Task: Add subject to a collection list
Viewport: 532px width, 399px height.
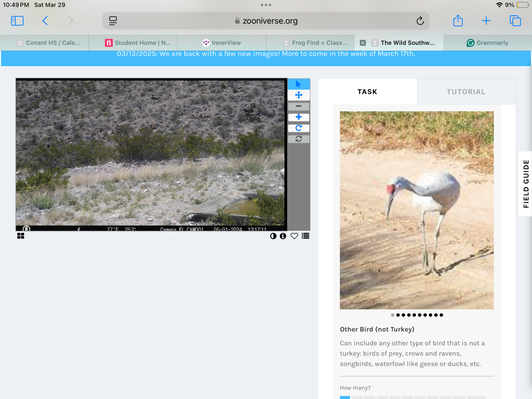Action: click(305, 236)
